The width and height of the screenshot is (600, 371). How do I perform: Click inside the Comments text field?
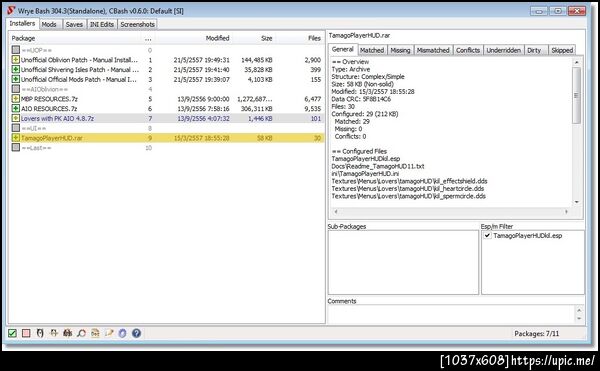452,314
